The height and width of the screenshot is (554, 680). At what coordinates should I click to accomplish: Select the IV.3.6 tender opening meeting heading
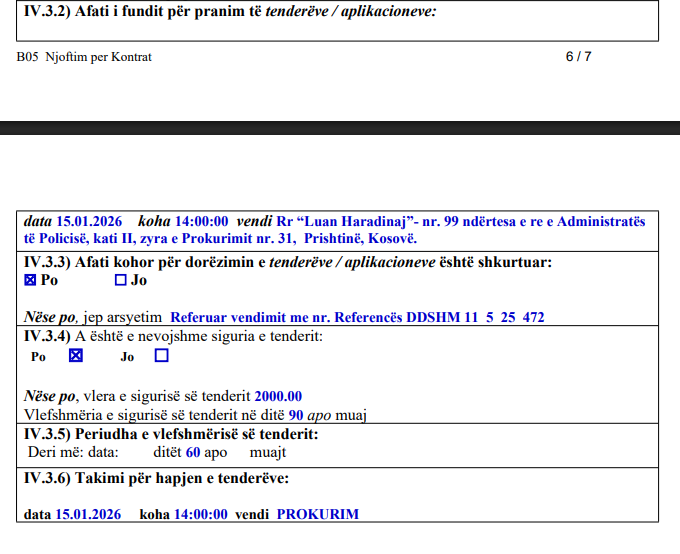[156, 478]
